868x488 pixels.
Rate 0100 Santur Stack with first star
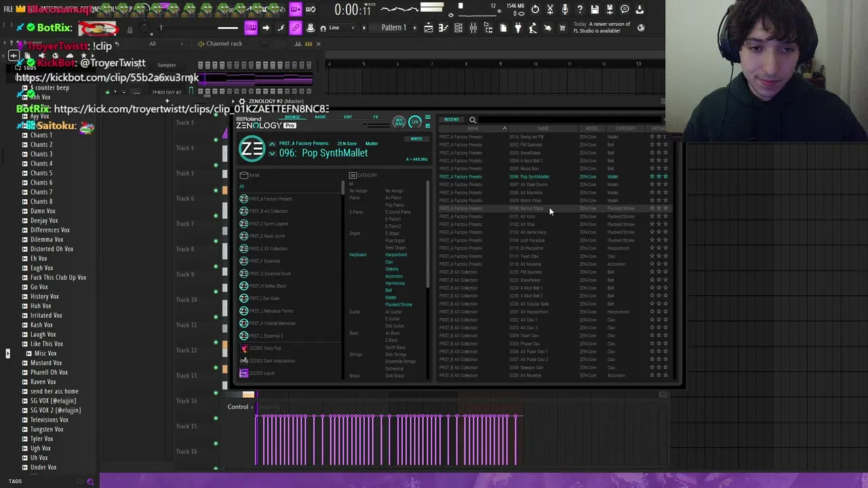(652, 208)
